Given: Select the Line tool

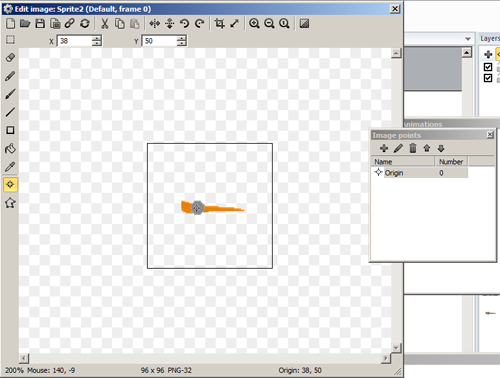Looking at the screenshot, I should click(10, 112).
